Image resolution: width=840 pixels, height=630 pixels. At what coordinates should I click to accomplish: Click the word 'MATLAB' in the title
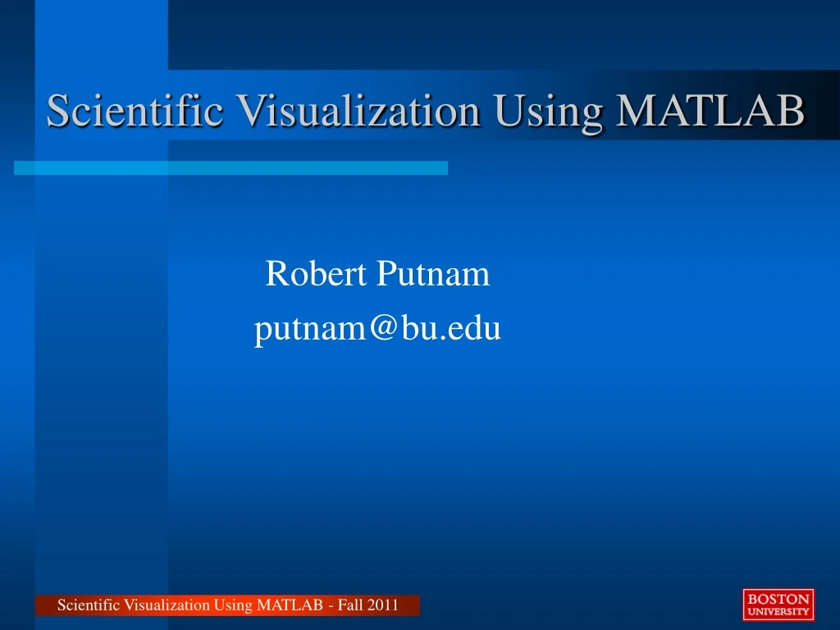point(710,111)
